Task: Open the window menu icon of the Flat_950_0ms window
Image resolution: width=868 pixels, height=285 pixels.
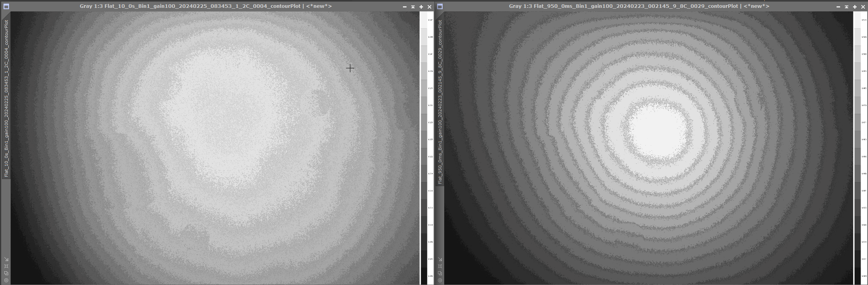Action: click(x=440, y=6)
